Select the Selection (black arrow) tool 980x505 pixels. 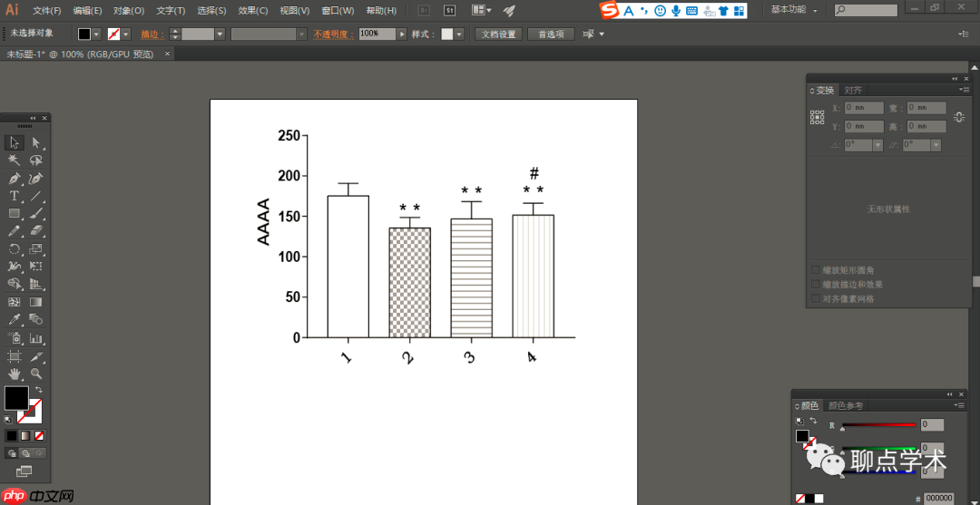click(x=15, y=142)
